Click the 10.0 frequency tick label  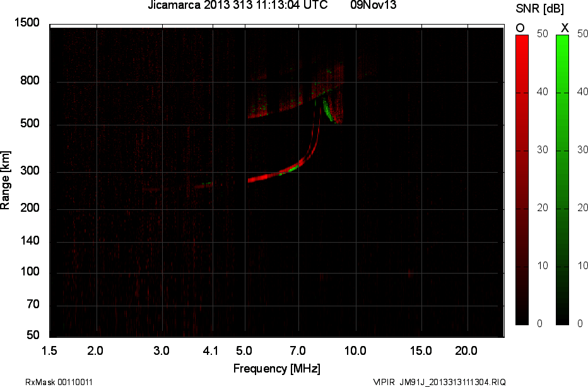pyautogui.click(x=355, y=351)
